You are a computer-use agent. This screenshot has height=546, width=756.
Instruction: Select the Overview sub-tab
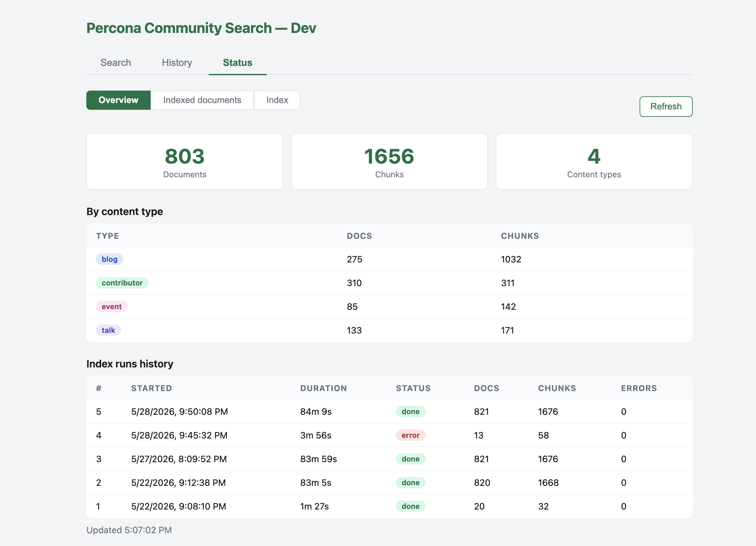click(118, 100)
